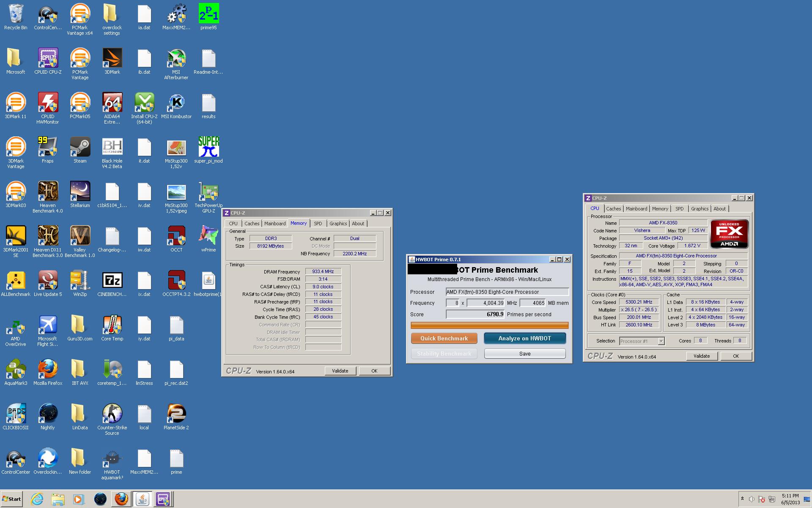Click OK in memory CPU-Z window

(374, 371)
